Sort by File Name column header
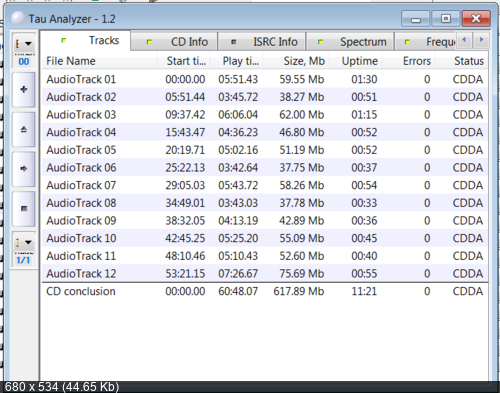Screen dimensions: 500x393 tap(99, 61)
